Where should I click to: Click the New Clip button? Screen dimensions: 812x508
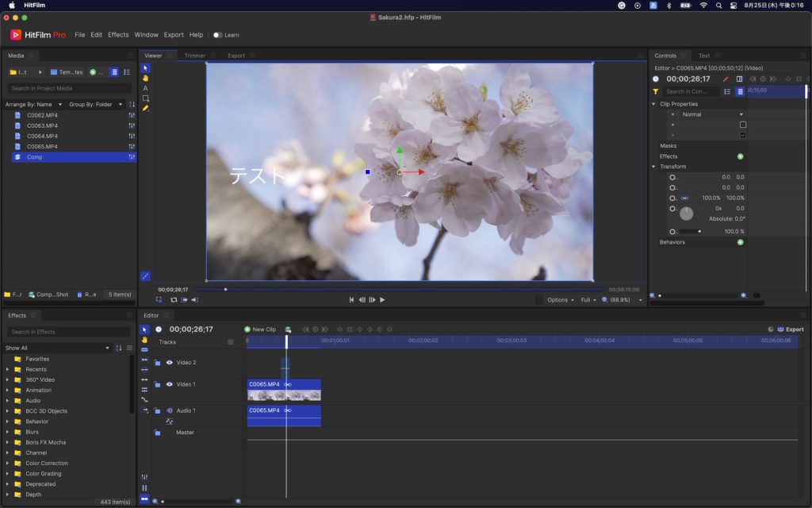coord(259,329)
